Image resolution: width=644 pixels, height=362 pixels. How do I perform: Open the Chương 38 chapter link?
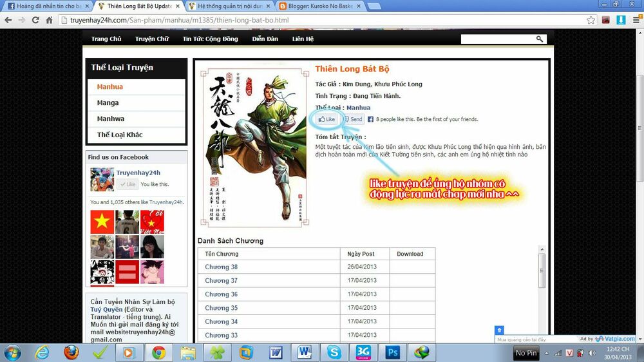tap(221, 267)
